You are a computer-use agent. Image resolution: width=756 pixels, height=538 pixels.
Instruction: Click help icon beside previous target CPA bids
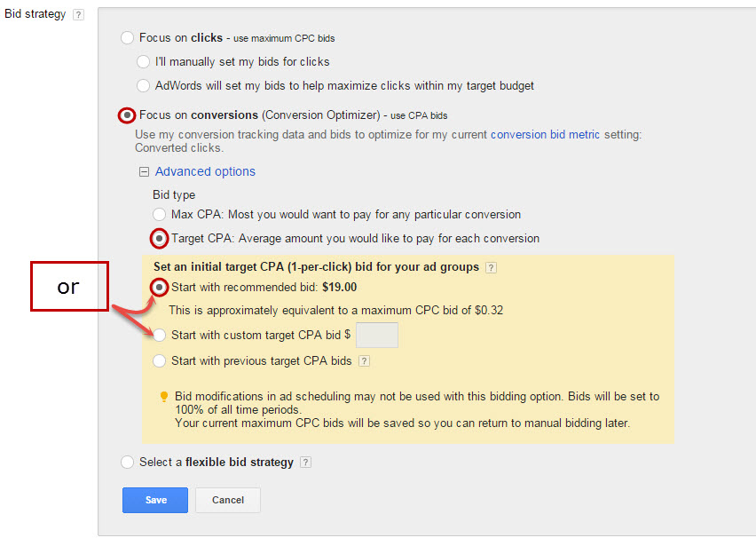364,361
